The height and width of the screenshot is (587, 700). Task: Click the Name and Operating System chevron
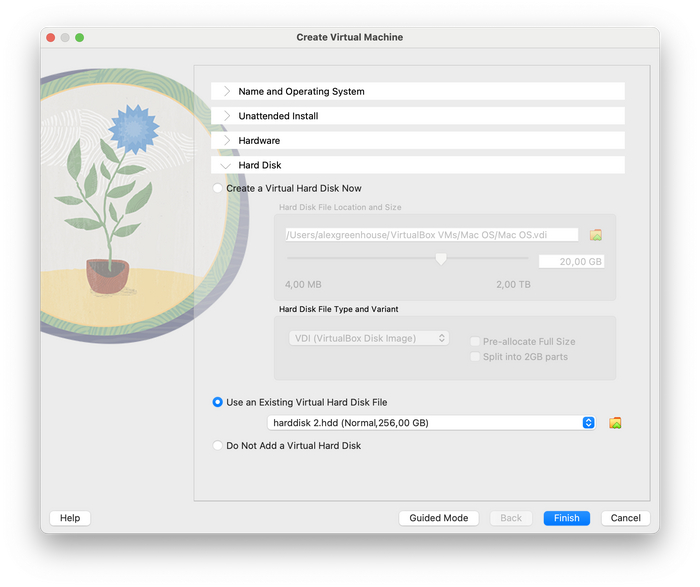click(x=227, y=92)
